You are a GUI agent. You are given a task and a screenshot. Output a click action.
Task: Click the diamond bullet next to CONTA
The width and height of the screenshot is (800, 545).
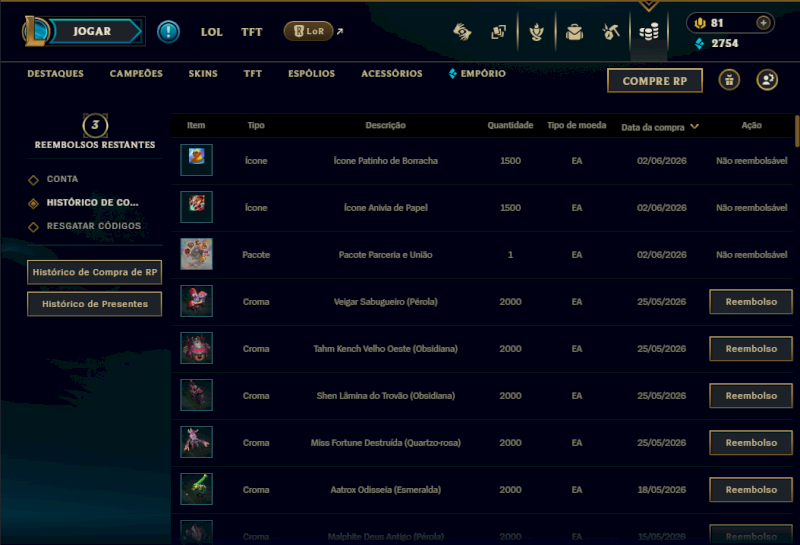(x=34, y=180)
